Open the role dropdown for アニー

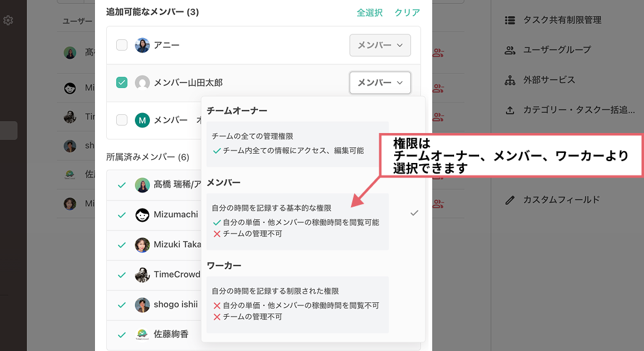[x=380, y=45]
